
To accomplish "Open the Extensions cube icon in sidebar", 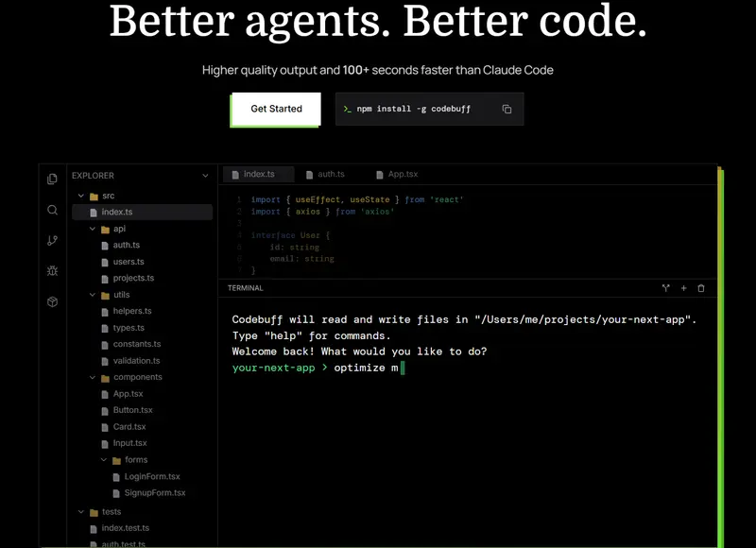I will click(x=53, y=301).
